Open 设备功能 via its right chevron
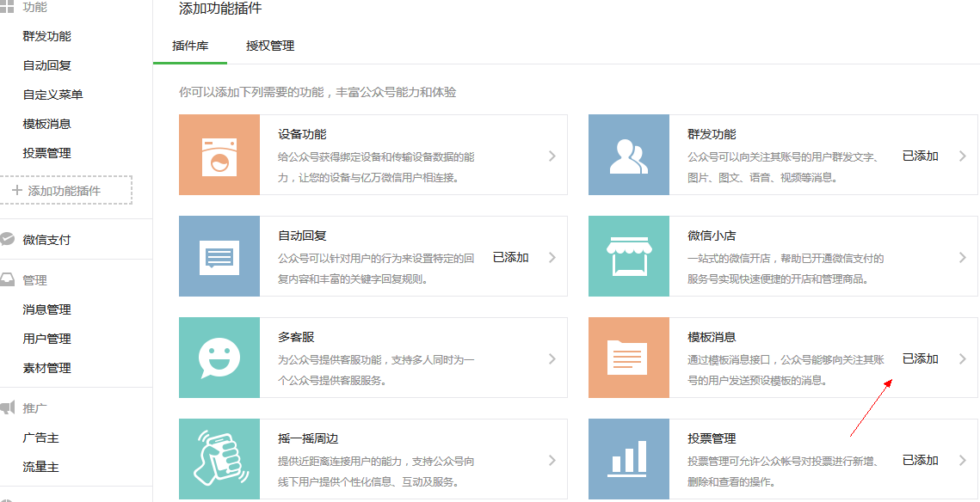Screen dimensions: 980x502 click(x=552, y=156)
